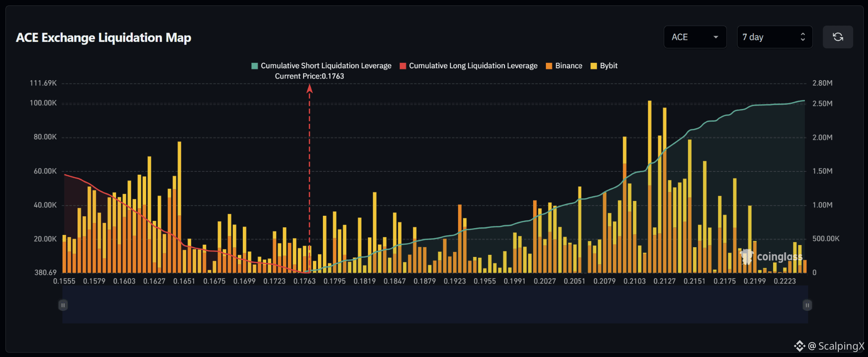Click the right range slider handle
Screen dimensions: 868x357
[807, 305]
